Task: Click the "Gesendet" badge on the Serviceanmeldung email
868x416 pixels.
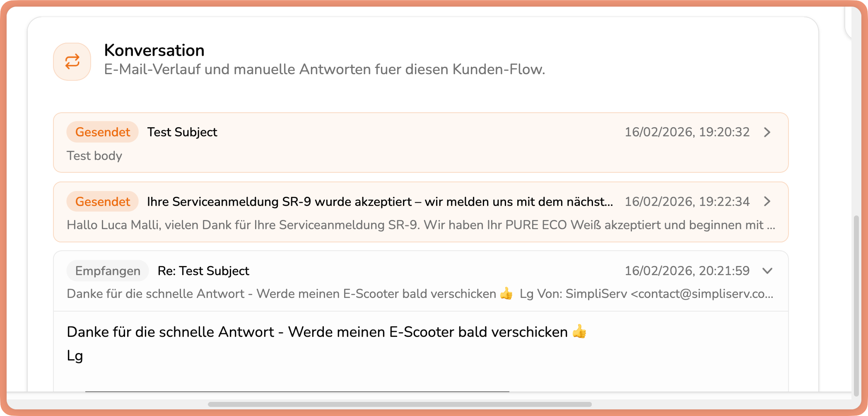Action: (102, 201)
